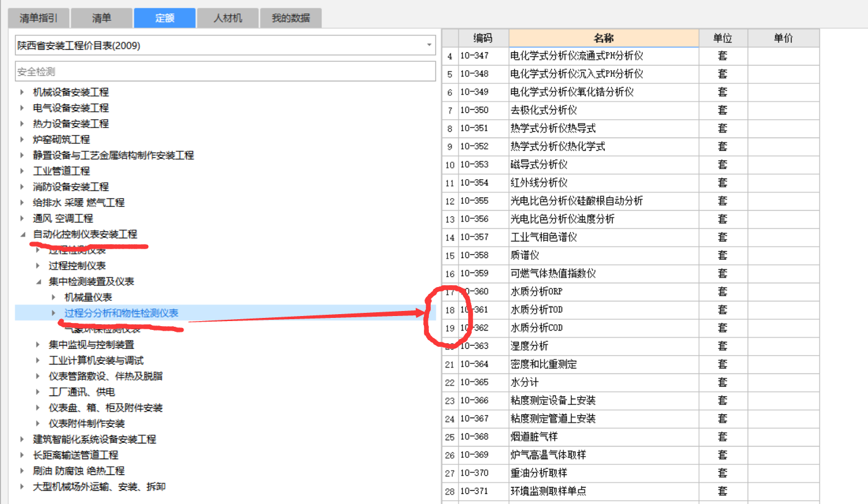The height and width of the screenshot is (504, 868).
Task: Switch to the 清单指引 tab
Action: coord(38,18)
